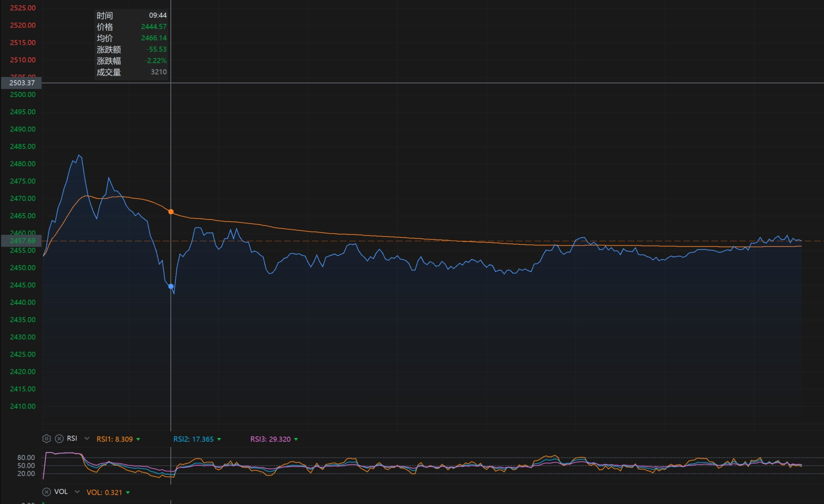This screenshot has height=504, width=824.
Task: Expand the RSI indicator selector chevron
Action: point(87,439)
